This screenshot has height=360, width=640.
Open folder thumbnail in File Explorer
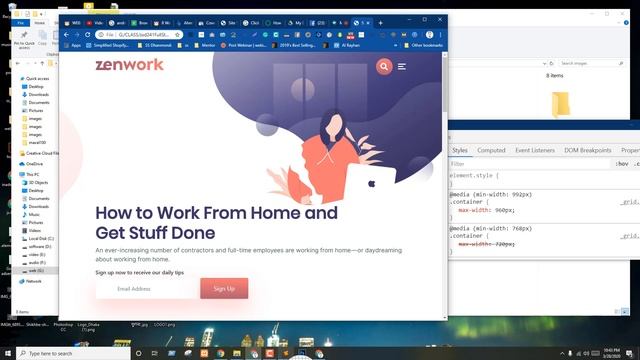560,104
